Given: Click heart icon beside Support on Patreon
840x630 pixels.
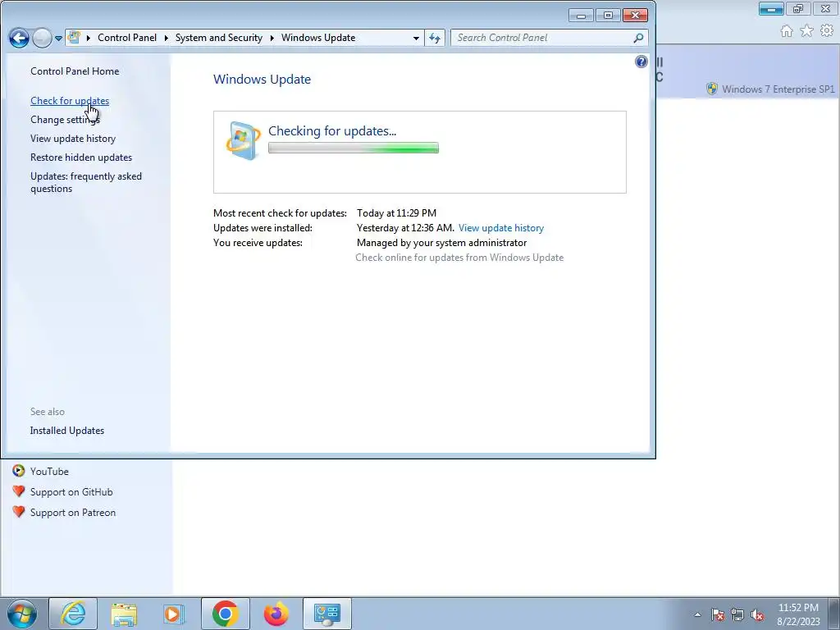Looking at the screenshot, I should (19, 512).
